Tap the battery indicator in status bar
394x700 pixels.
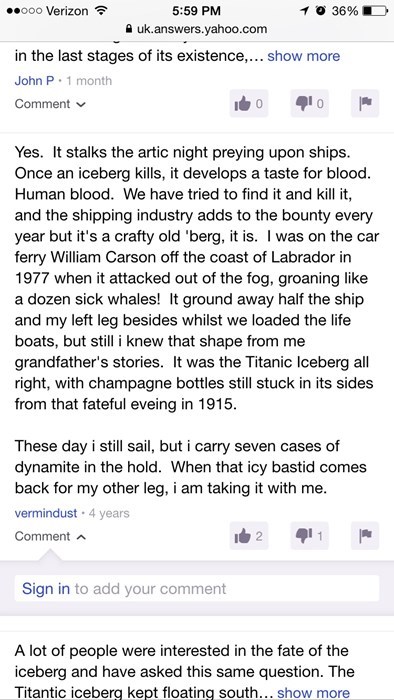pos(374,11)
